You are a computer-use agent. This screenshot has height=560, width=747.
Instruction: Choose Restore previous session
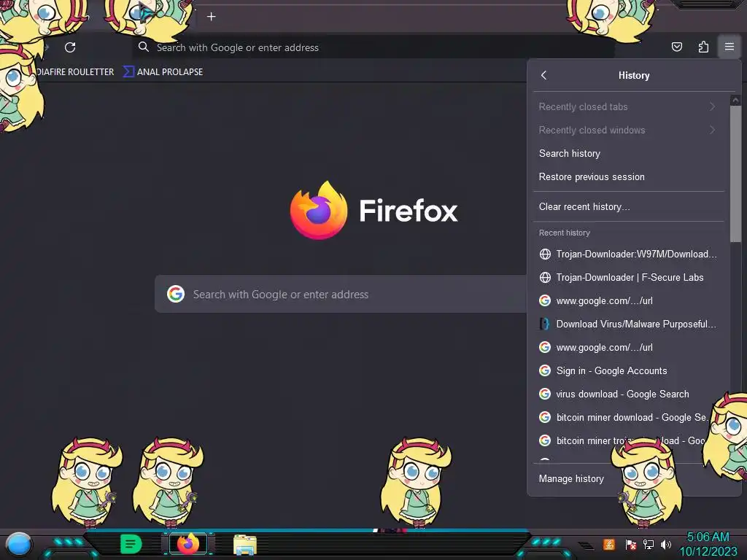tap(628, 176)
